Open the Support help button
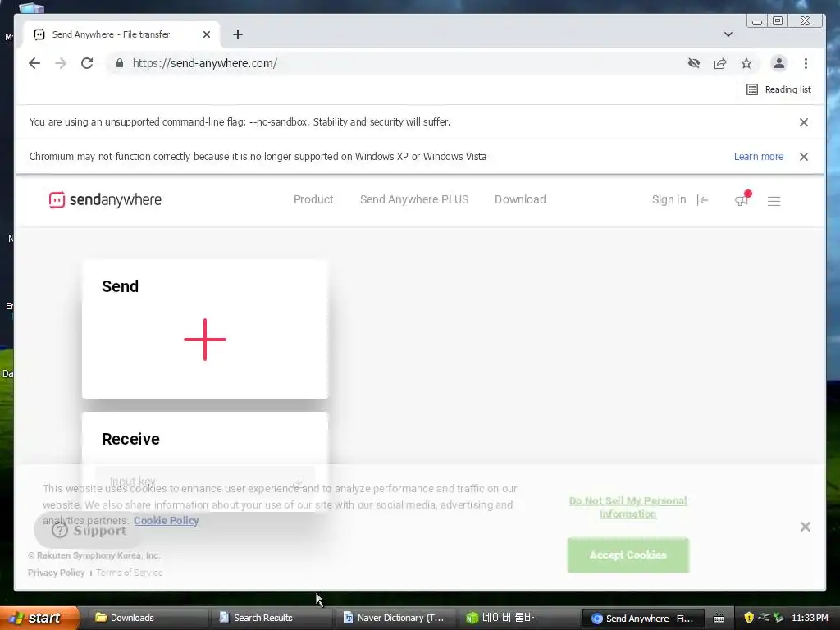 click(x=89, y=531)
